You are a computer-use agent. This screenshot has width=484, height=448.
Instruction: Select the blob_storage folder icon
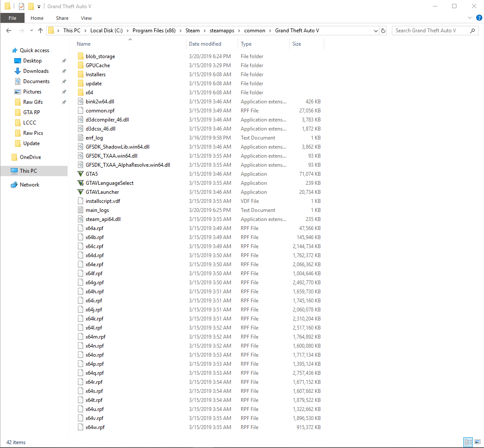81,56
